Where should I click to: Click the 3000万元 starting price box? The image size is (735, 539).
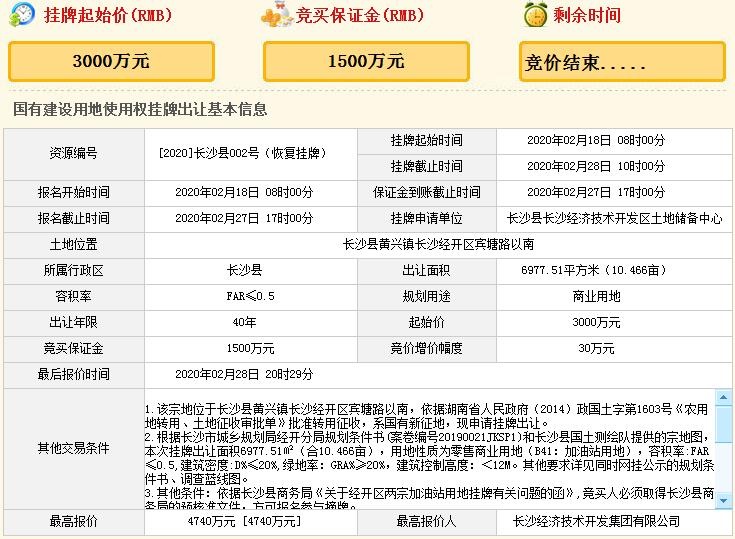[112, 61]
